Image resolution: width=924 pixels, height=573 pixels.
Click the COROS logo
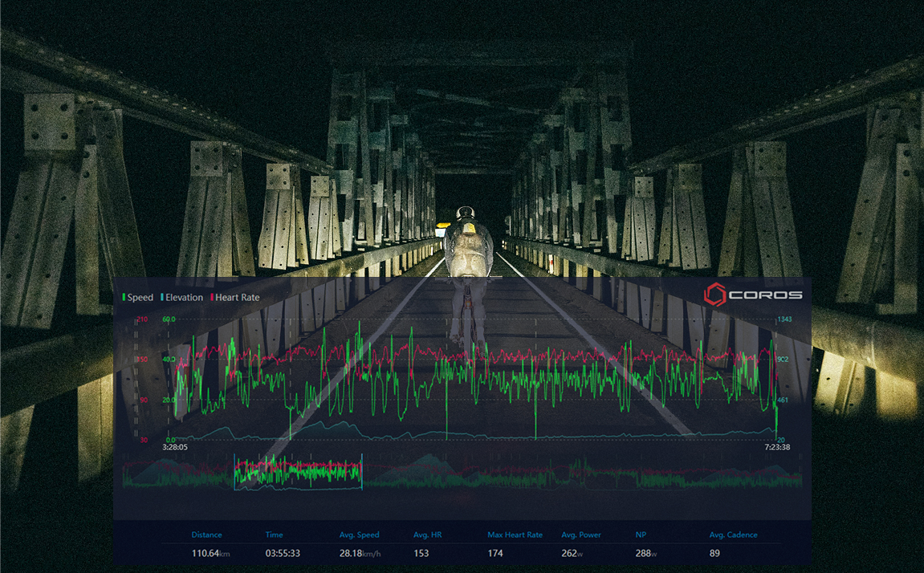point(753,295)
